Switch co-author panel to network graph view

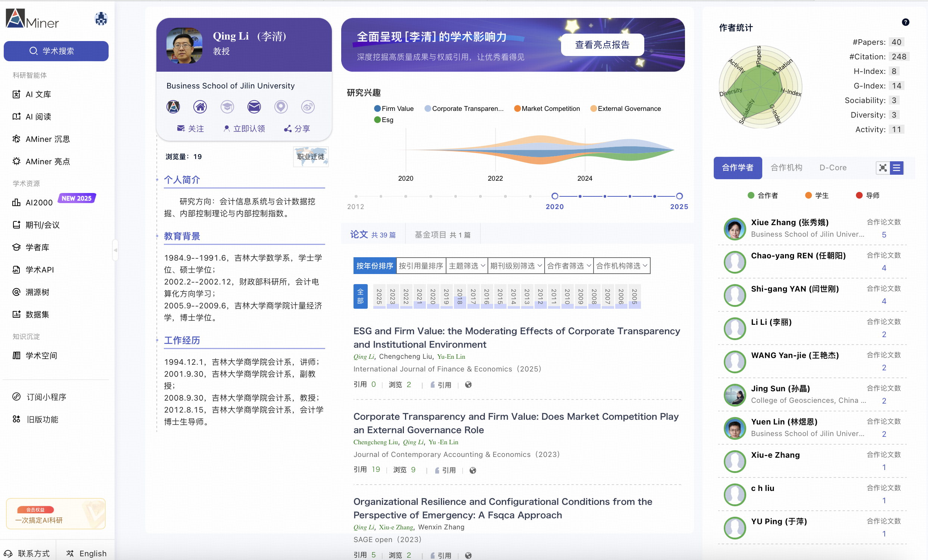point(883,168)
